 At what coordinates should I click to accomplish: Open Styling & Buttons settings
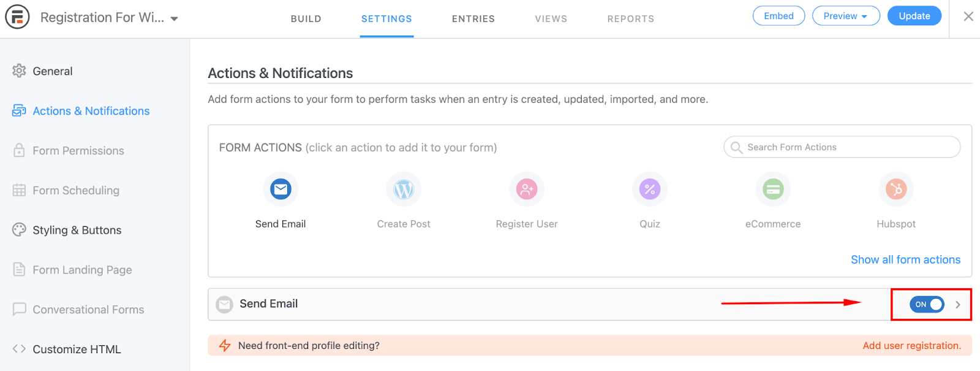77,230
